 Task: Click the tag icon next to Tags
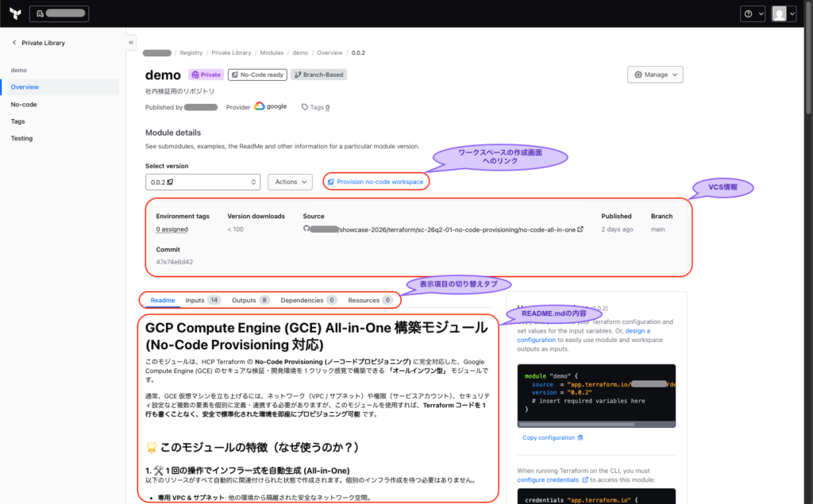click(304, 107)
